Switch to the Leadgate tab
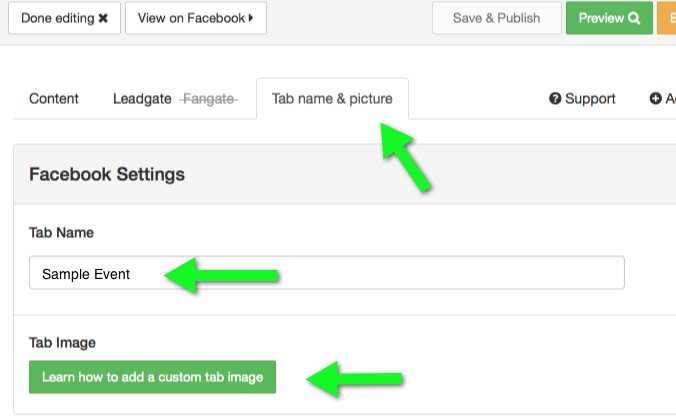676x416 pixels. click(142, 99)
